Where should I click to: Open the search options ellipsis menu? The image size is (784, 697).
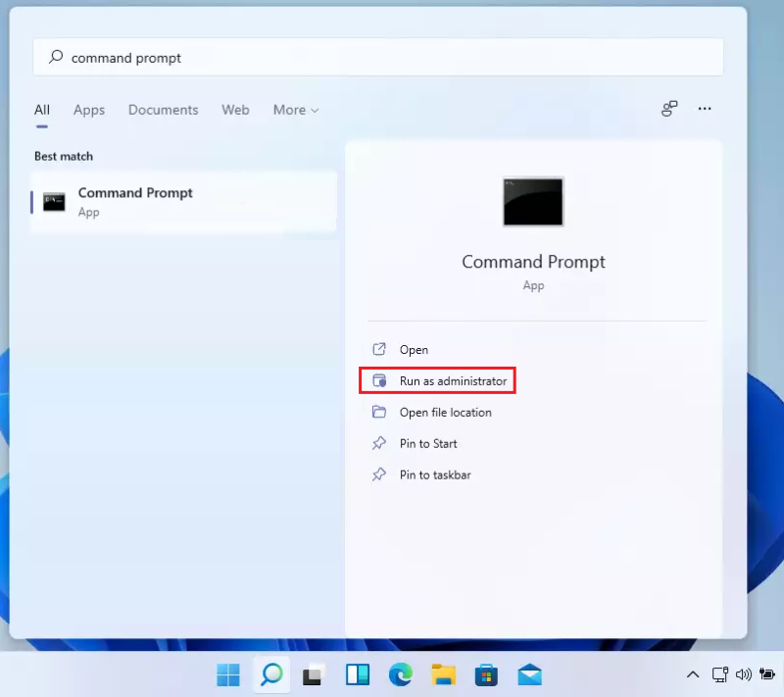(x=705, y=109)
